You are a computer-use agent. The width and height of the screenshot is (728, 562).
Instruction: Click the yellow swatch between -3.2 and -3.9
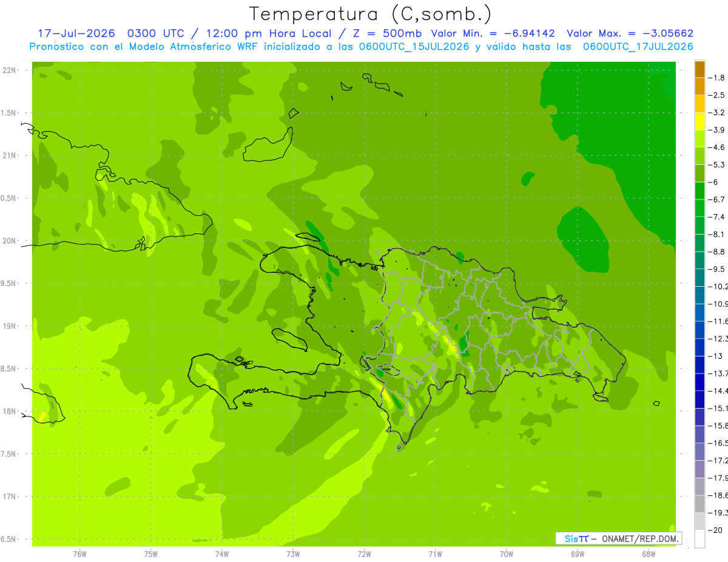[x=699, y=121]
